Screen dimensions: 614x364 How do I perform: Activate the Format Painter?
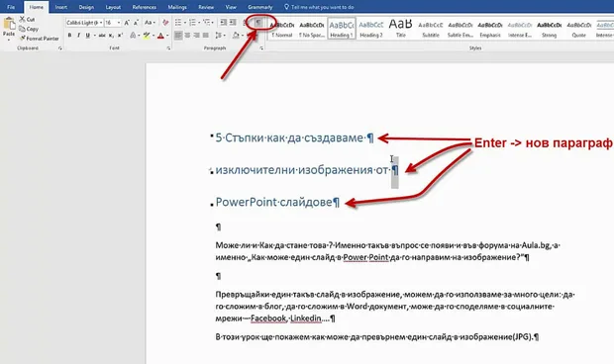[40, 39]
